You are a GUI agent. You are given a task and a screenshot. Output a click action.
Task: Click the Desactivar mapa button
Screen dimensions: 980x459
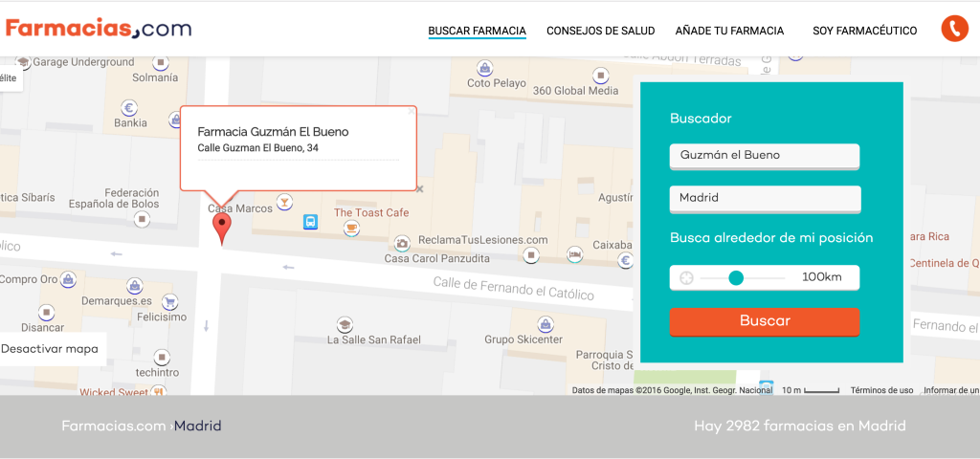53,349
